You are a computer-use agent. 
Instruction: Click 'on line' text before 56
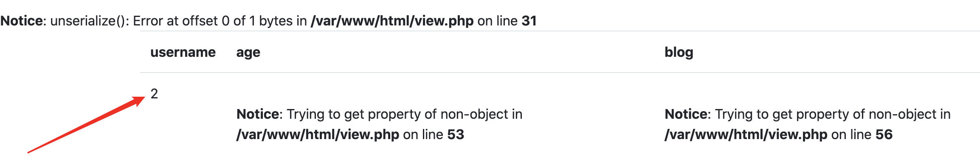click(x=851, y=134)
